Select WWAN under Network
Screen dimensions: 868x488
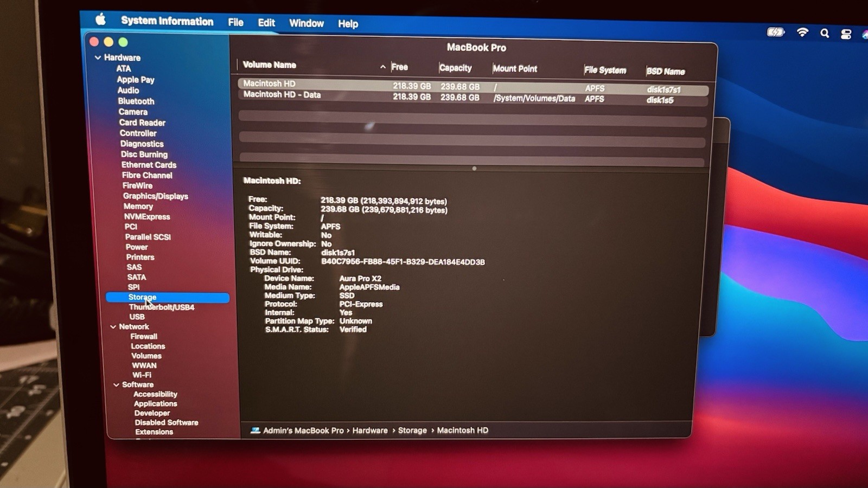click(144, 366)
